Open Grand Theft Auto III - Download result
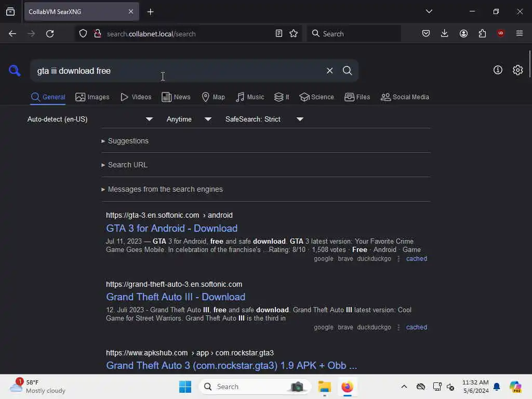The height and width of the screenshot is (399, 532). coord(176,297)
